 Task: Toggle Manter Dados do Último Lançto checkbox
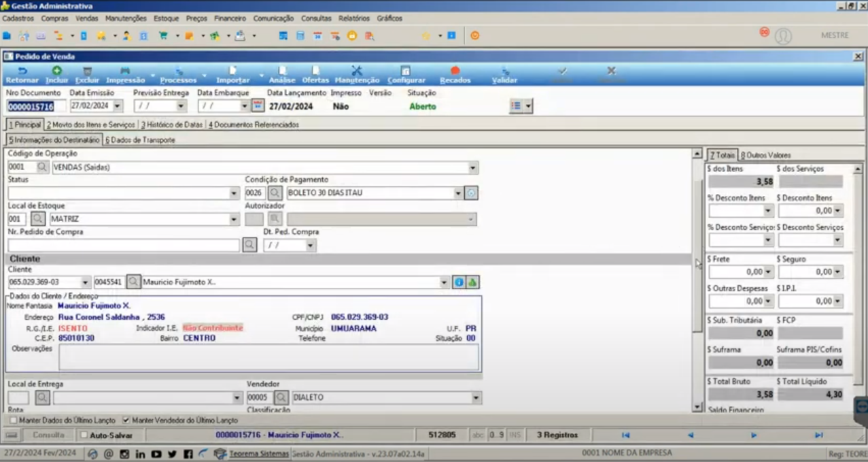14,420
